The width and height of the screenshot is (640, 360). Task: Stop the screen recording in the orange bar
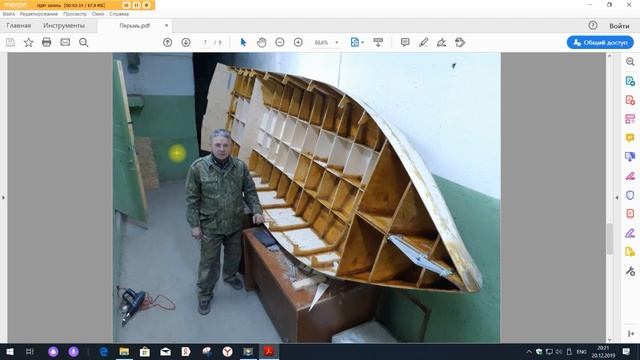(x=146, y=5)
